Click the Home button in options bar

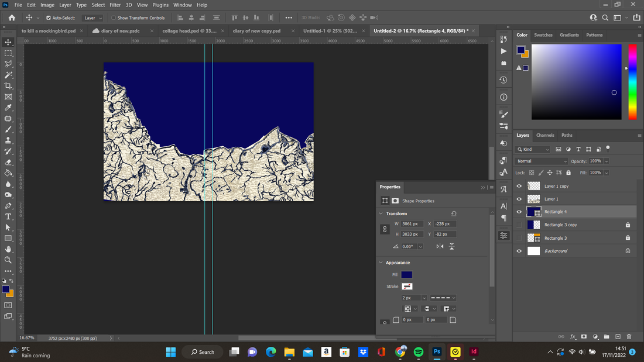coord(12,18)
